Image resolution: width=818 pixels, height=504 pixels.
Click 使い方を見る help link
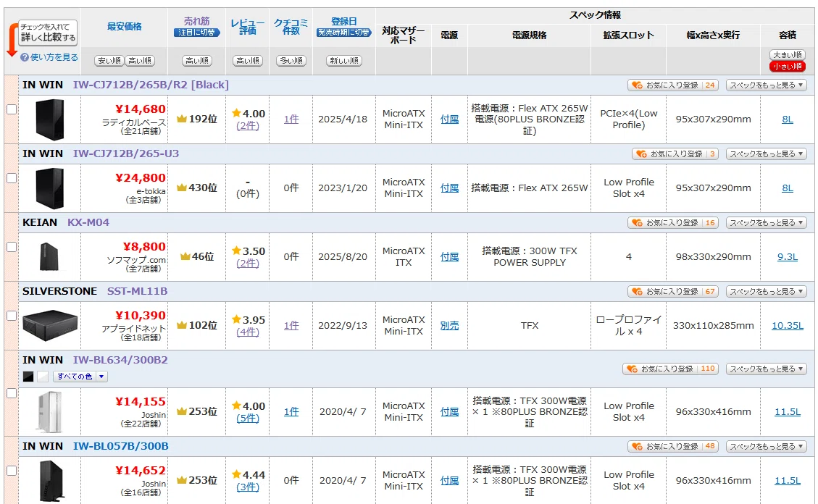click(54, 57)
